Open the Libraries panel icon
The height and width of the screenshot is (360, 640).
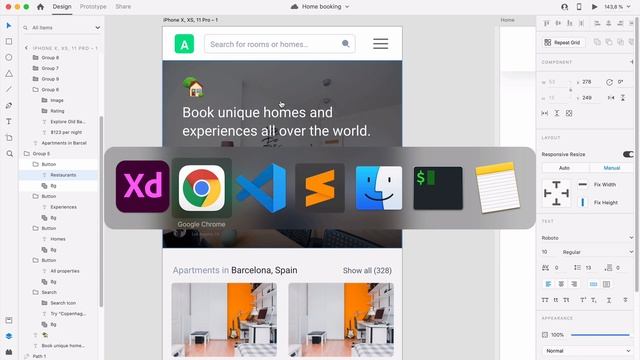click(9, 320)
